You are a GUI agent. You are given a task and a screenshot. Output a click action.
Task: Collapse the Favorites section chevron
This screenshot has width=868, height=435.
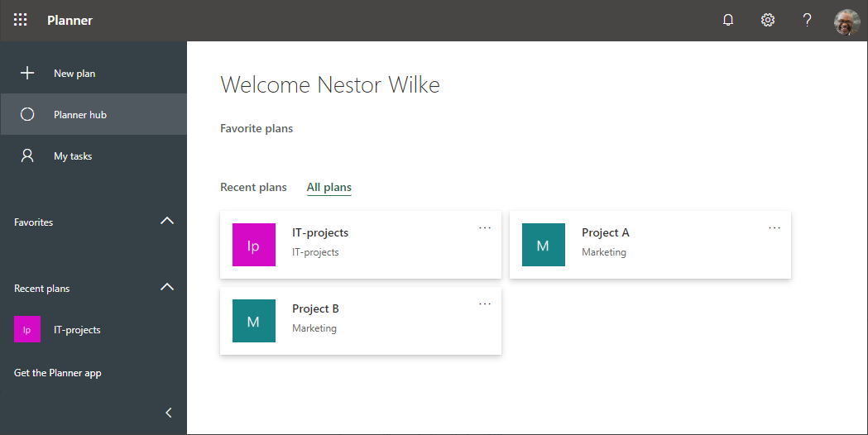(167, 221)
